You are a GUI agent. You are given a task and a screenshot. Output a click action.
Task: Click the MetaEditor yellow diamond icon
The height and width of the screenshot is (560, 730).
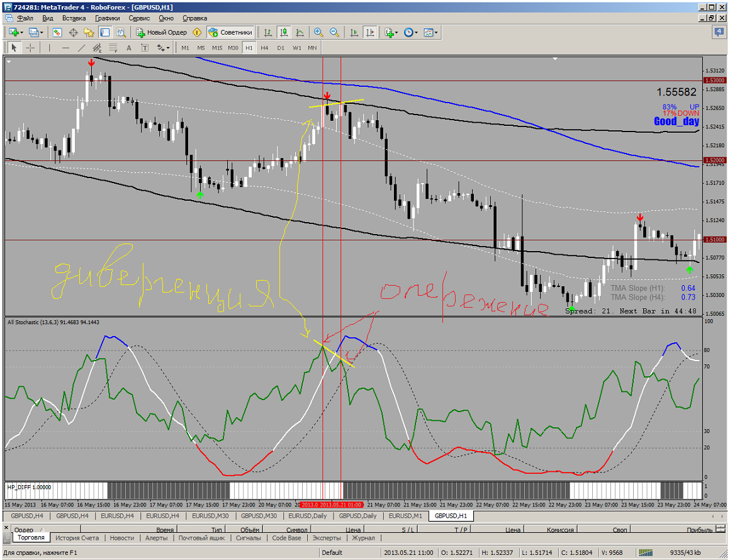point(197,32)
